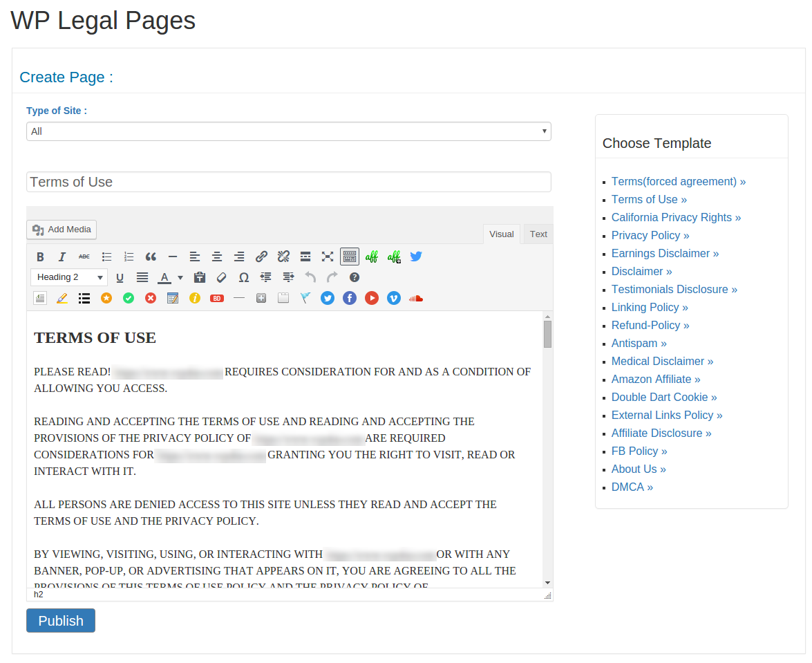
Task: Select the Privacy Policy template link
Action: pos(650,235)
